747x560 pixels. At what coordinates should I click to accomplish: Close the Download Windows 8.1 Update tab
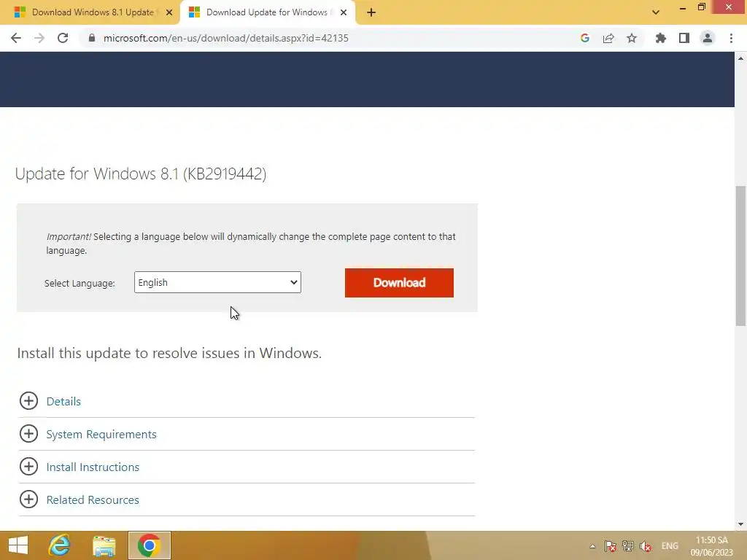click(169, 12)
